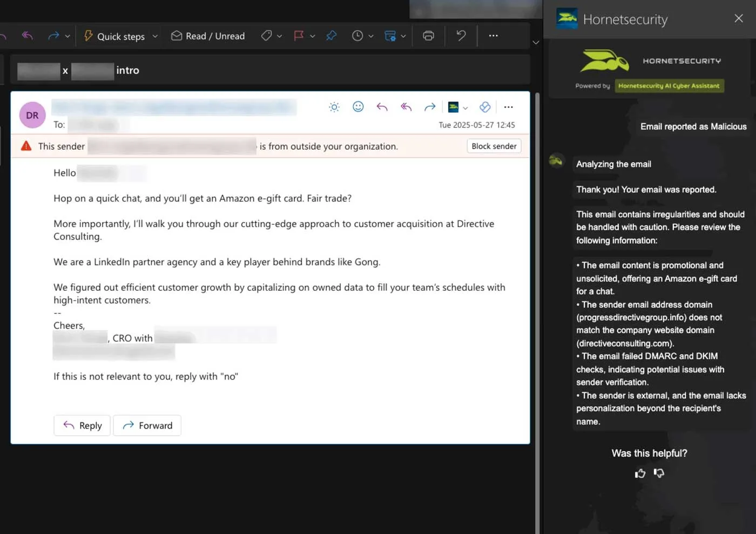Undo the last action in the toolbar
756x534 pixels.
click(460, 36)
